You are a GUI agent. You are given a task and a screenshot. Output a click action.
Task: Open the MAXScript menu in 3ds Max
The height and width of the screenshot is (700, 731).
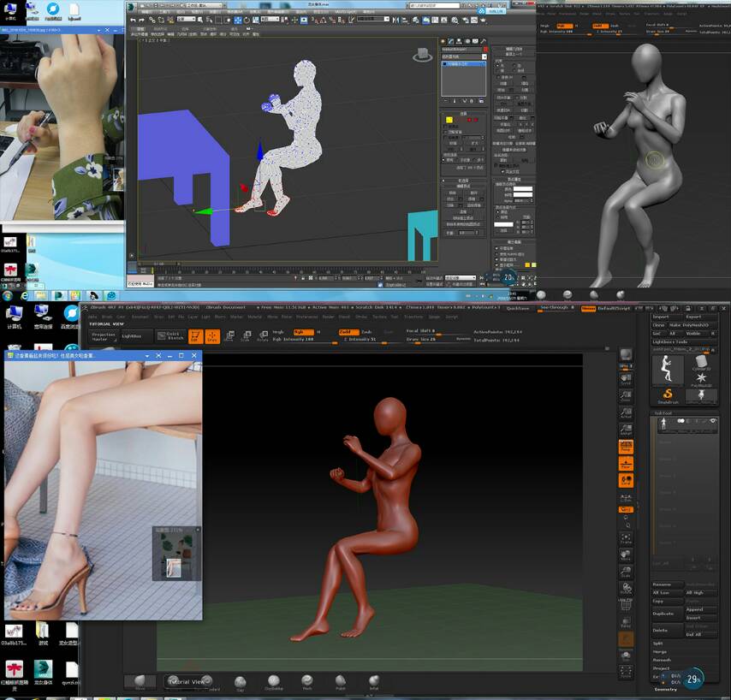346,12
